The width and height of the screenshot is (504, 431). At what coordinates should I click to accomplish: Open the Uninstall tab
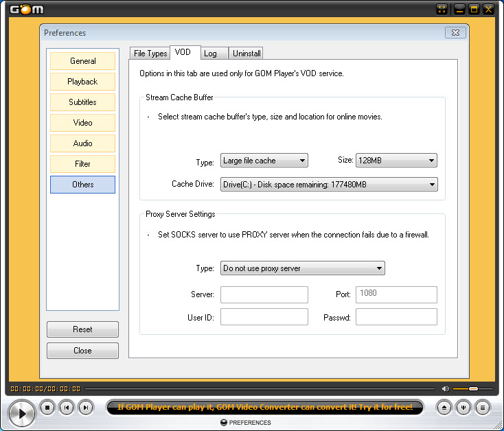[x=247, y=54]
